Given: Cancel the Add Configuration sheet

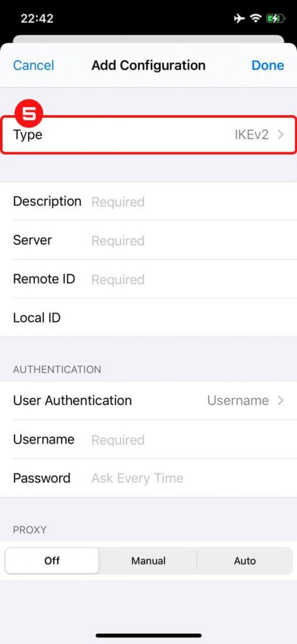Looking at the screenshot, I should tap(34, 65).
